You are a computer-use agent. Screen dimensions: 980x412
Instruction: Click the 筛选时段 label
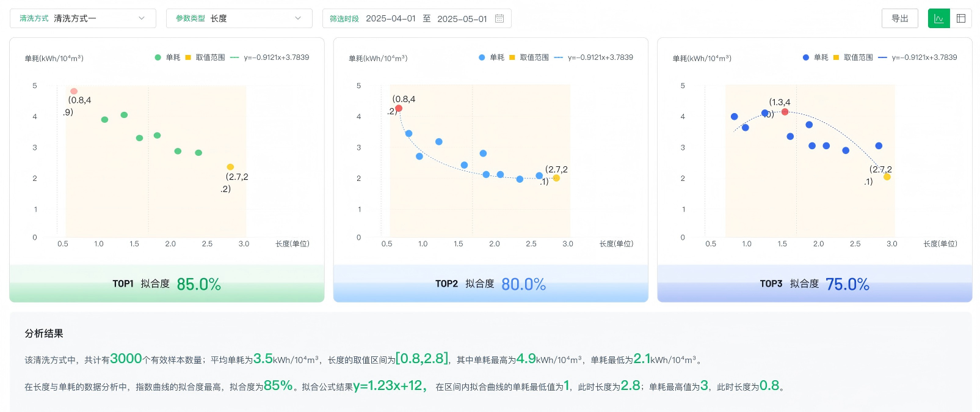[344, 19]
